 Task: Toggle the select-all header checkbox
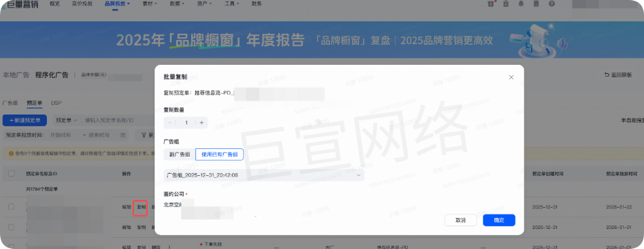(x=12, y=174)
